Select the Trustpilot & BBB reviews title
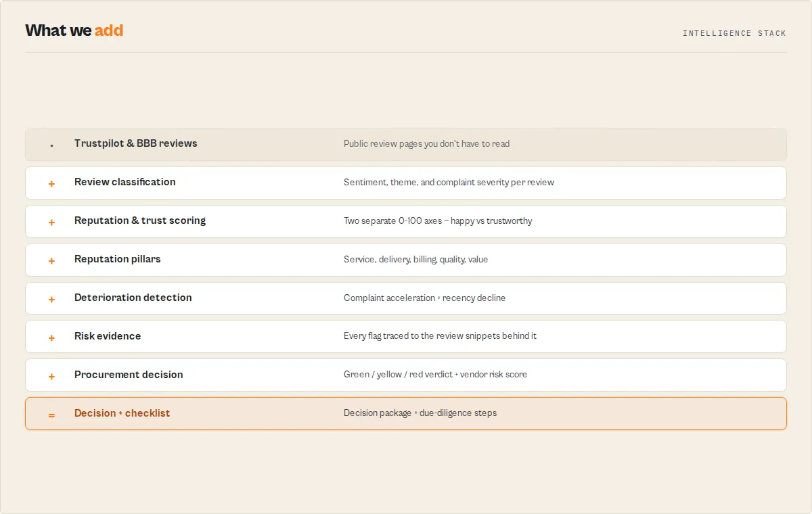Screen dimensions: 812x514 click(136, 143)
